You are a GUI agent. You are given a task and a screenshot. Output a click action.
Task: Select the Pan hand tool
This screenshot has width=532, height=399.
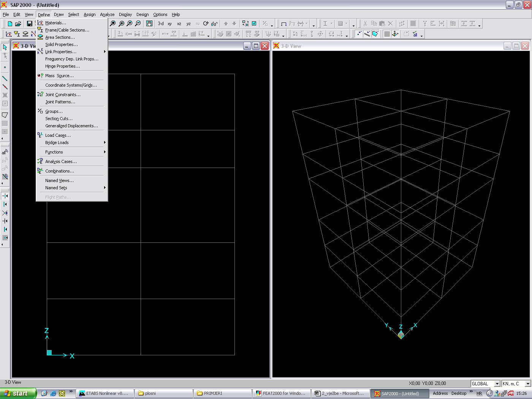149,24
